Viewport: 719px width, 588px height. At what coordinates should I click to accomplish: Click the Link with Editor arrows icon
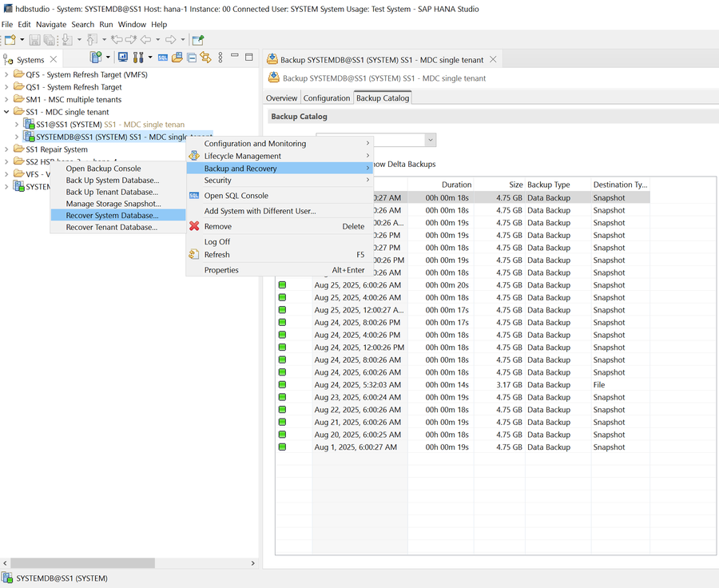(x=205, y=58)
